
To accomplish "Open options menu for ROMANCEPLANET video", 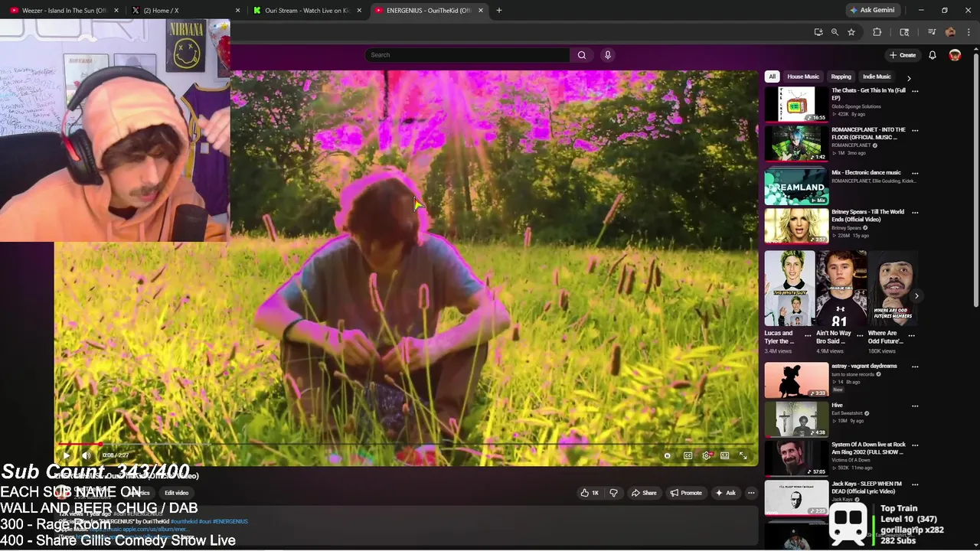I will tap(915, 130).
